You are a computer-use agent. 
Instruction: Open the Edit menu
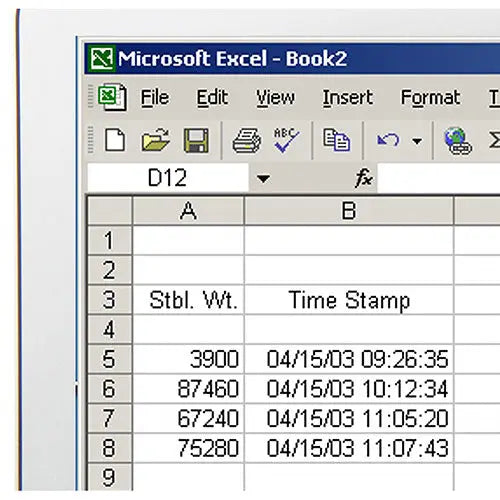[212, 97]
